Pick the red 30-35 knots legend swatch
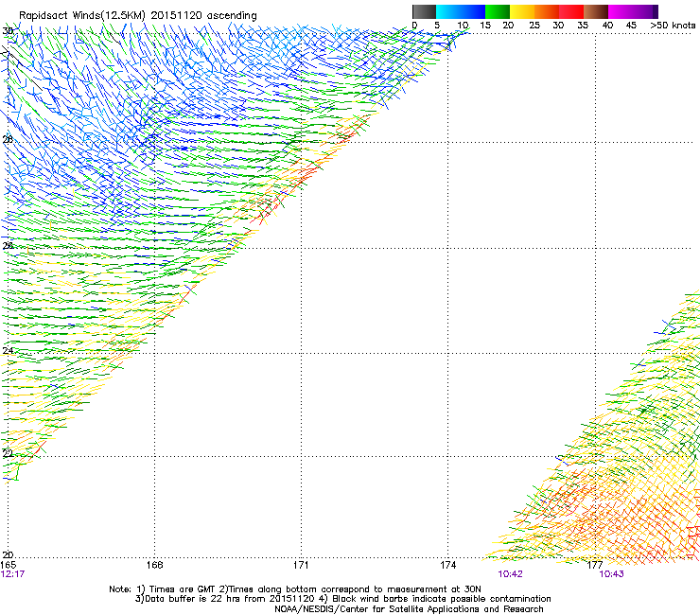Viewport: 700px width, 615px height. [571, 11]
